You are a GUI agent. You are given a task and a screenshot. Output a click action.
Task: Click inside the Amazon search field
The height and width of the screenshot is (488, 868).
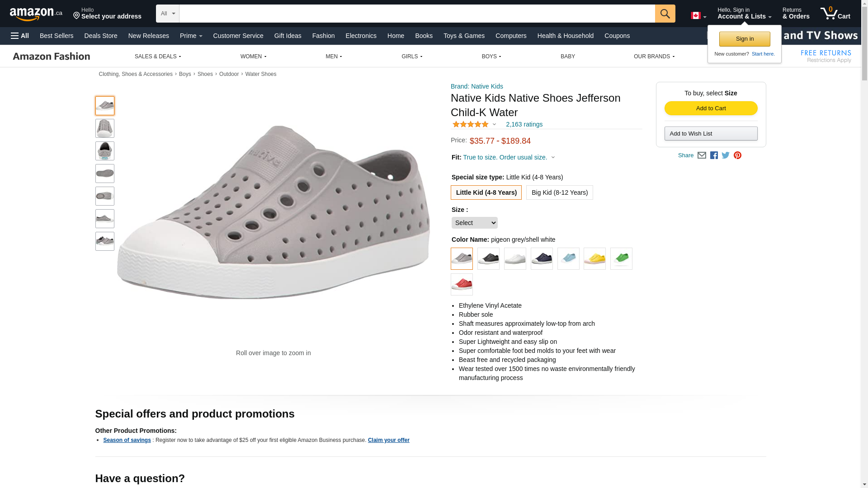(417, 14)
